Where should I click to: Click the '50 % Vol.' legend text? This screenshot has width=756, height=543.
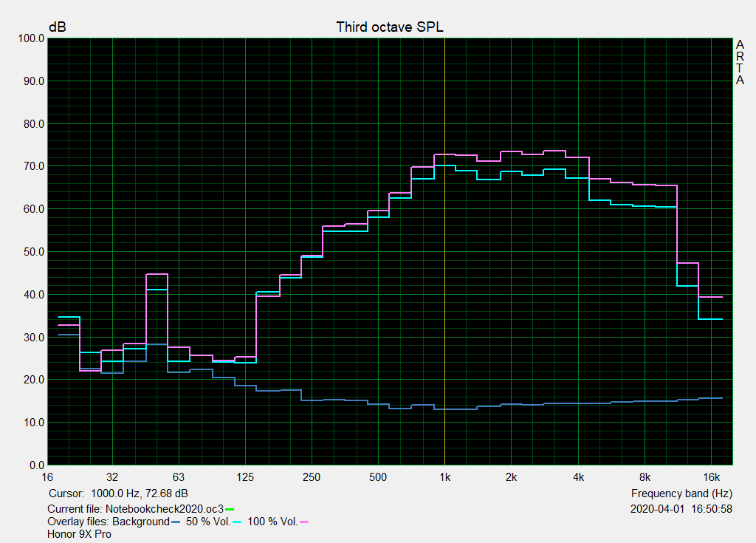pyautogui.click(x=208, y=522)
